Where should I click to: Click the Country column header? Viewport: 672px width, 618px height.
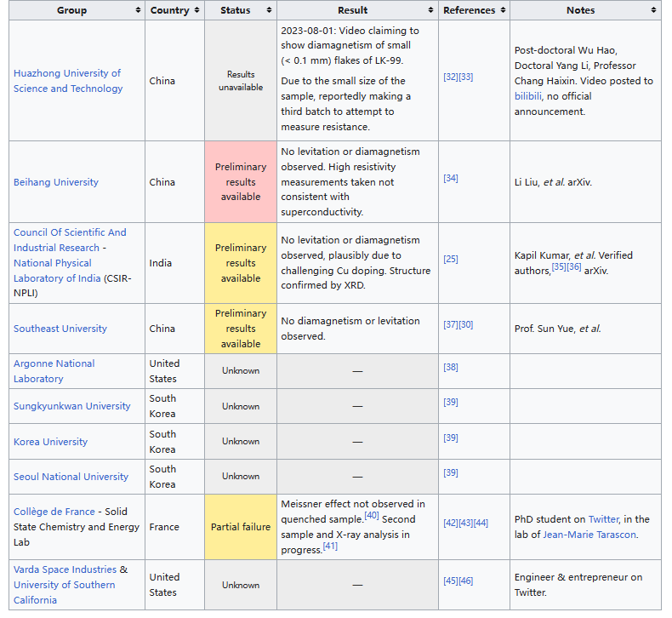tap(175, 10)
